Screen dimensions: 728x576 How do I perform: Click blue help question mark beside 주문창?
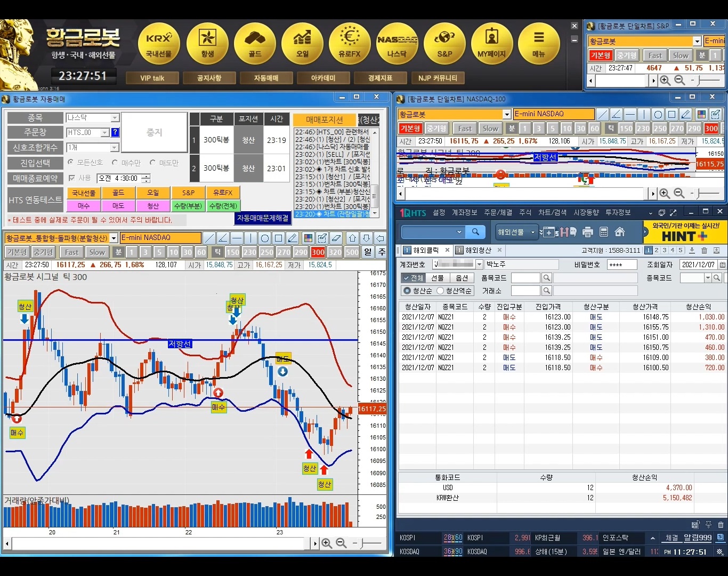click(x=115, y=133)
